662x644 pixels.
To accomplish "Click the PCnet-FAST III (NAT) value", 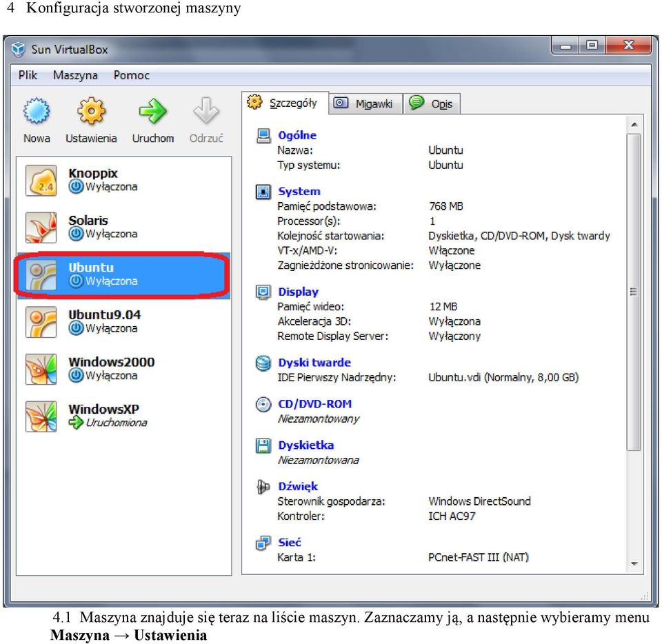I will tap(479, 558).
